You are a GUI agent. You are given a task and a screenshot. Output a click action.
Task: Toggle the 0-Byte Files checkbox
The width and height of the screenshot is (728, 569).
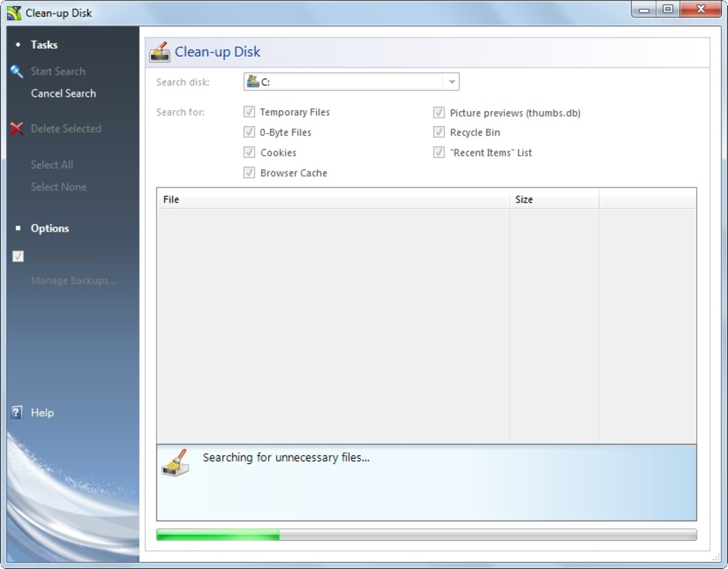[x=249, y=132]
